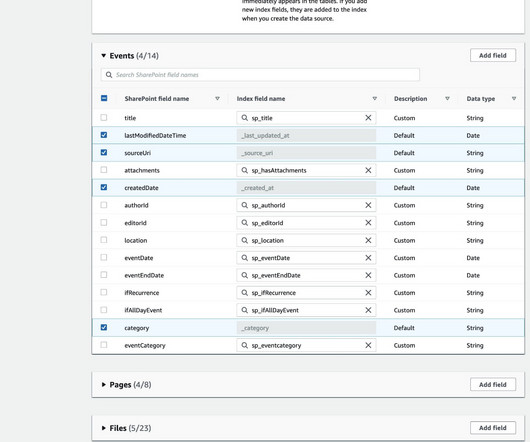Toggle the select-all checkbox in table header
This screenshot has width=530, height=442.
104,98
